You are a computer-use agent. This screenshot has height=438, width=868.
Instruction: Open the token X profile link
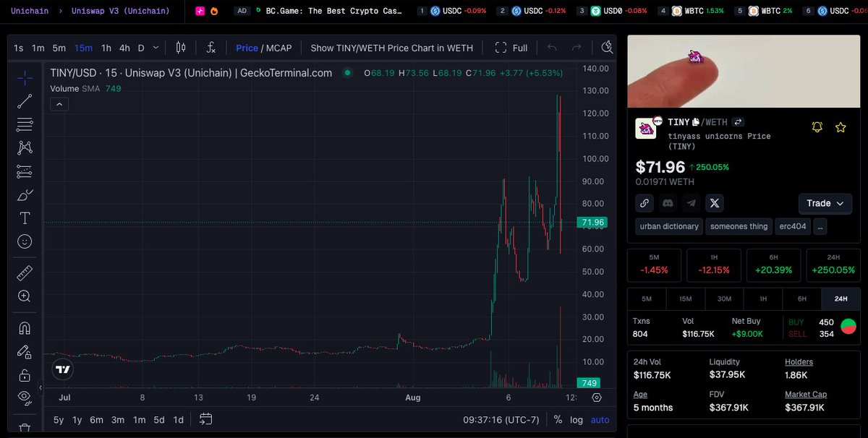click(x=715, y=203)
